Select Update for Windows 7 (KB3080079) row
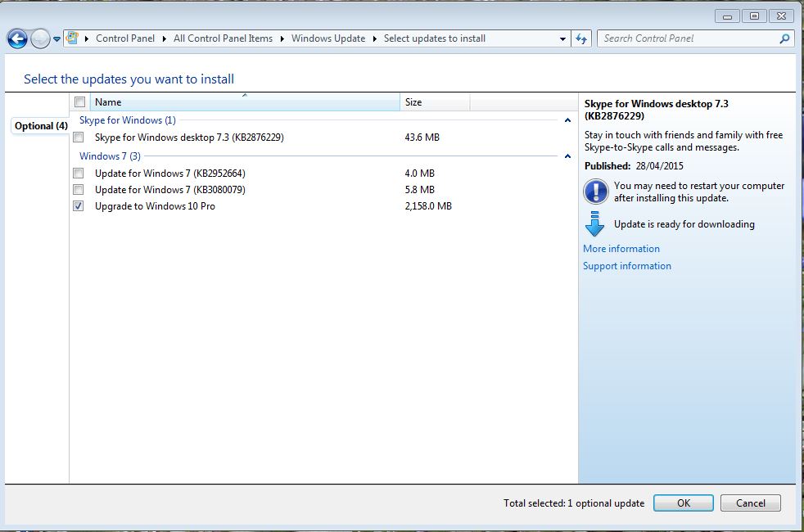This screenshot has height=532, width=804. pos(323,190)
